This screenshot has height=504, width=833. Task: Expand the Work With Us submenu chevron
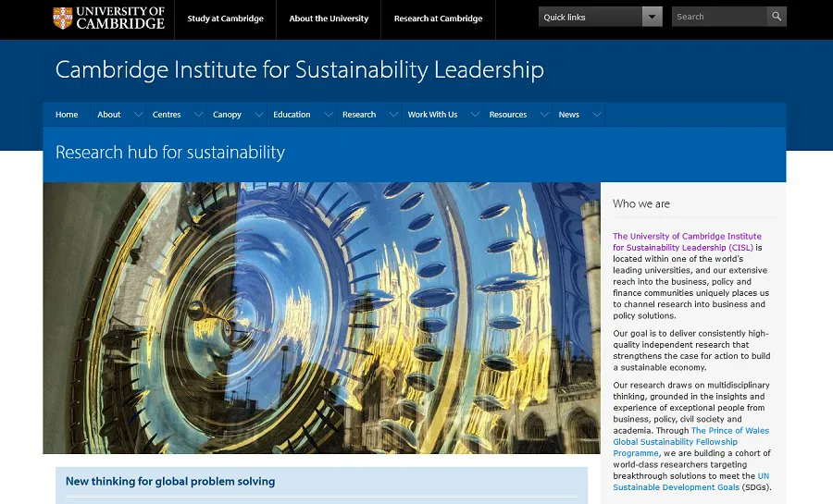click(475, 115)
